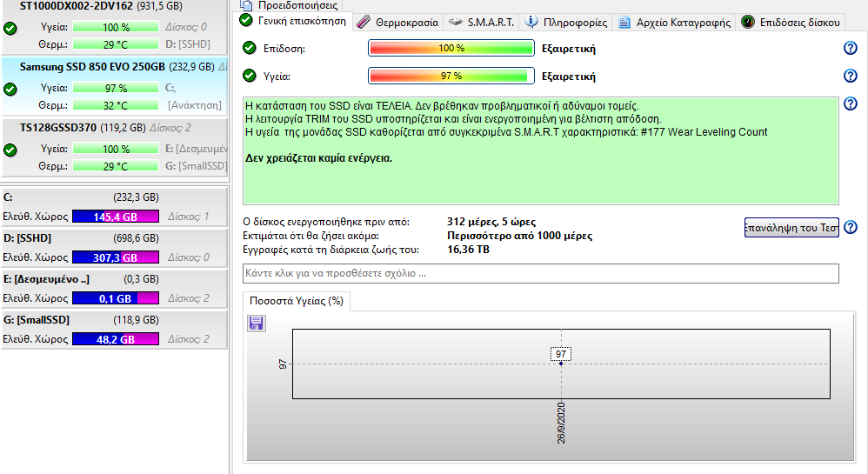
Task: Click the E: free space bar 0,1 GB
Action: tap(115, 298)
